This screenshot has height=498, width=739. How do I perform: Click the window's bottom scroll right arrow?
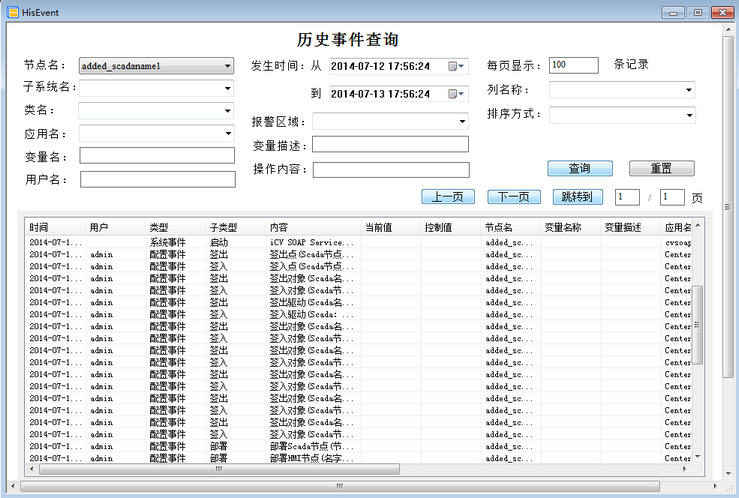click(715, 486)
